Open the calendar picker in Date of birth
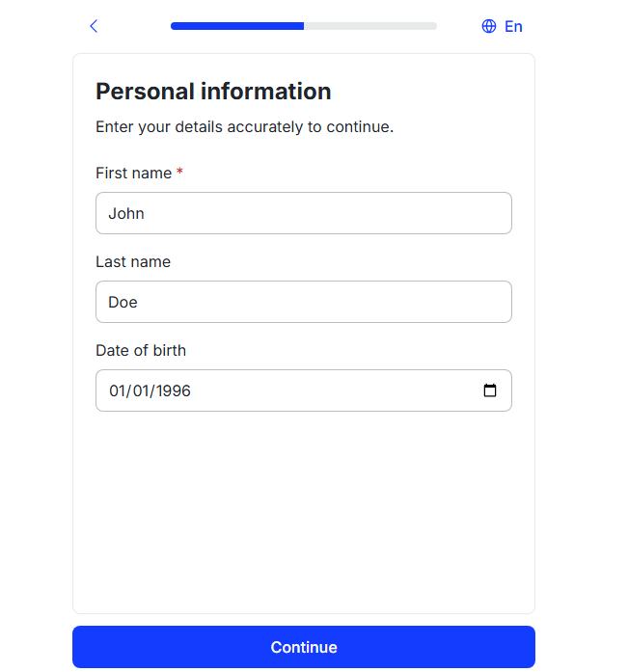628x672 pixels. pos(490,390)
